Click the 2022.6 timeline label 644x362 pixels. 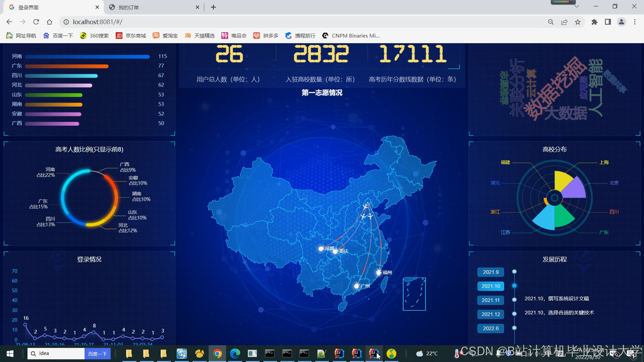pos(490,328)
